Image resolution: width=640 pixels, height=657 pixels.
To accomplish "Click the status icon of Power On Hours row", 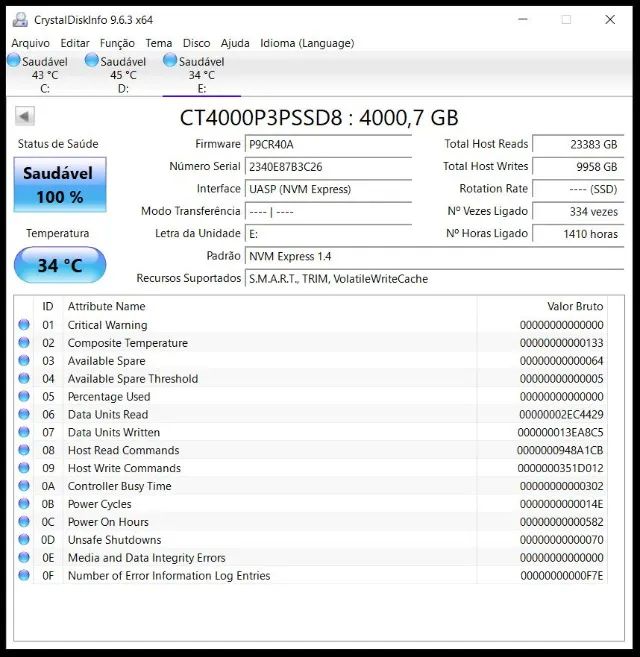I will pos(24,522).
